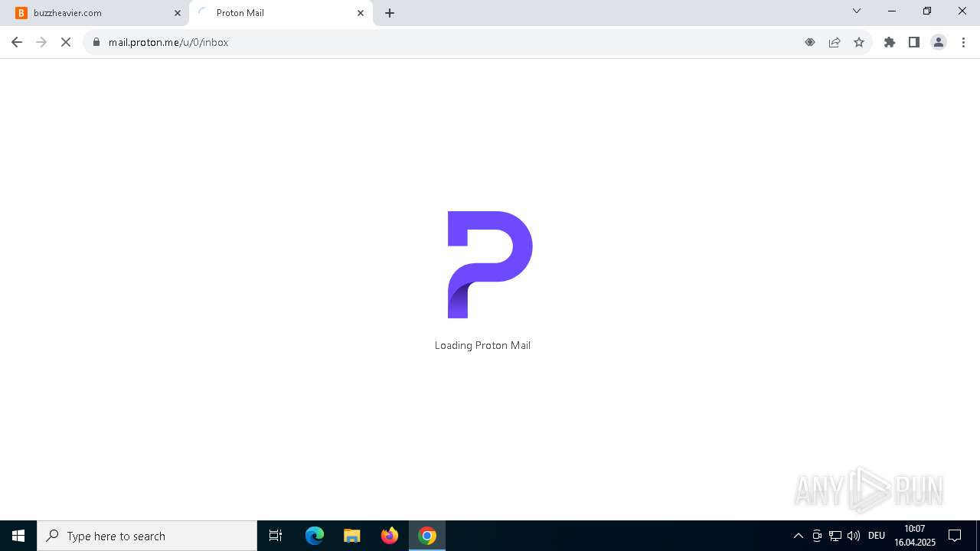The width and height of the screenshot is (980, 551).
Task: Toggle the Chrome side panel
Action: coord(914,42)
